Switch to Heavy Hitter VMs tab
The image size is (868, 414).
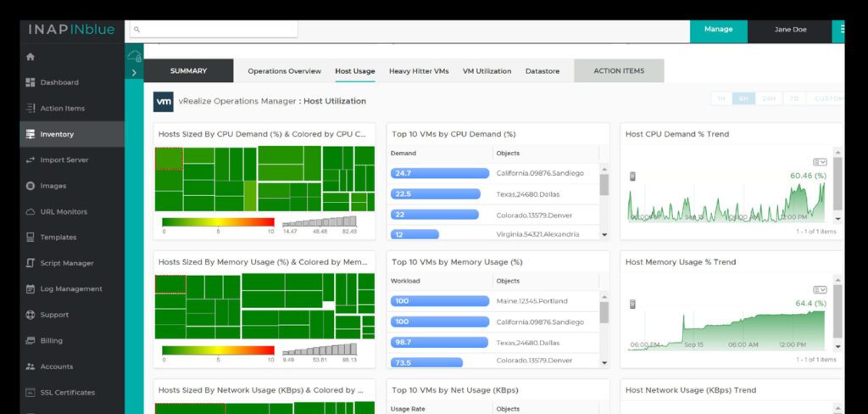point(419,71)
